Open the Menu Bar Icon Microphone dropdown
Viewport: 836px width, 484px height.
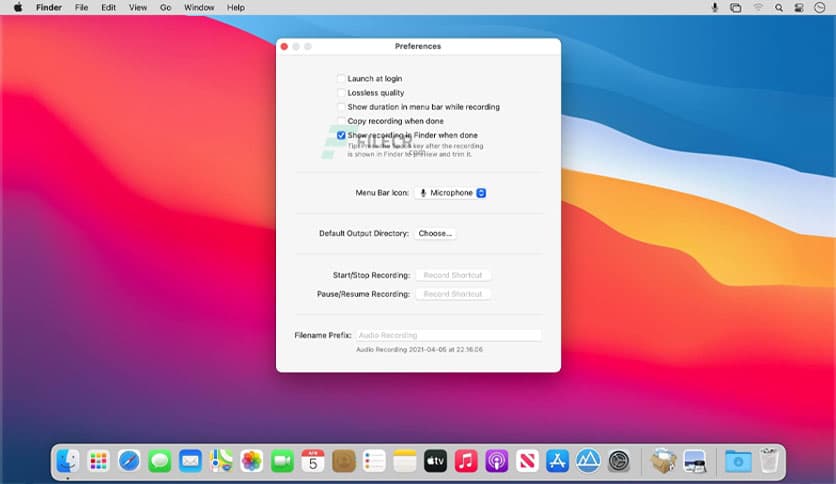(x=451, y=193)
